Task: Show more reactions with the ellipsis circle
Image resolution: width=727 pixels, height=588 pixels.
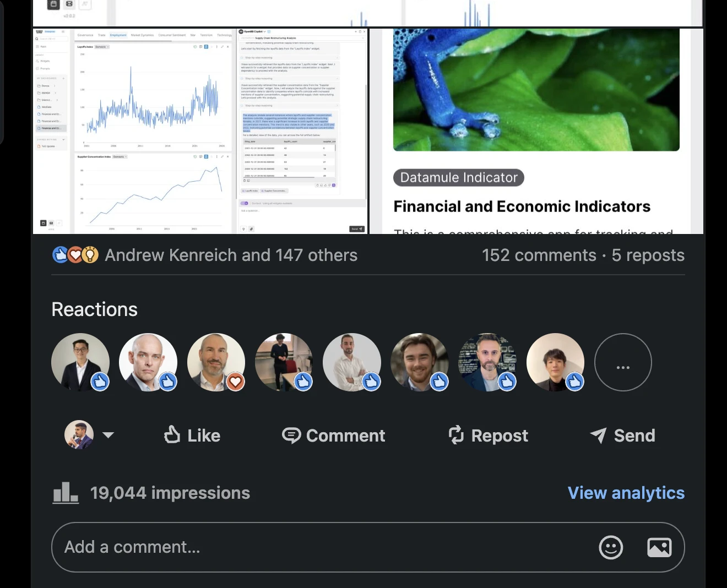Action: 623,362
